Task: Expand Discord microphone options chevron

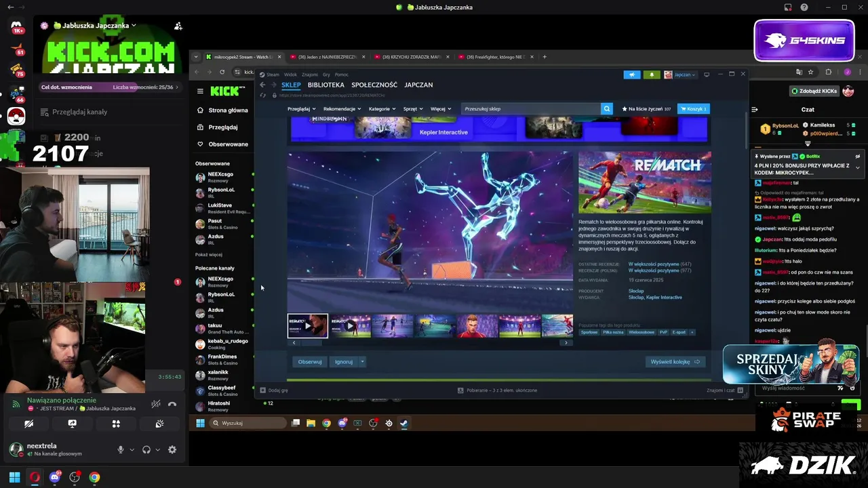Action: click(132, 449)
